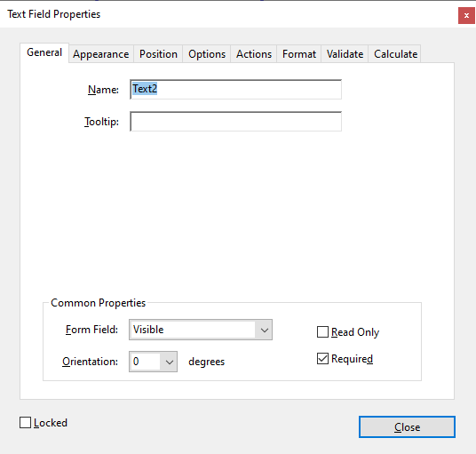Switch to the Options tab
The image size is (476, 454).
pos(207,54)
